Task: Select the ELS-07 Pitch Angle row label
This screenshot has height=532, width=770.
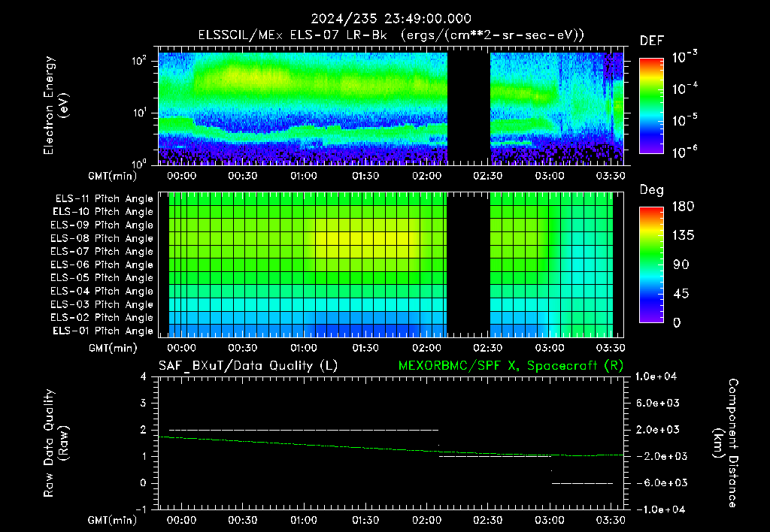Action: point(102,251)
